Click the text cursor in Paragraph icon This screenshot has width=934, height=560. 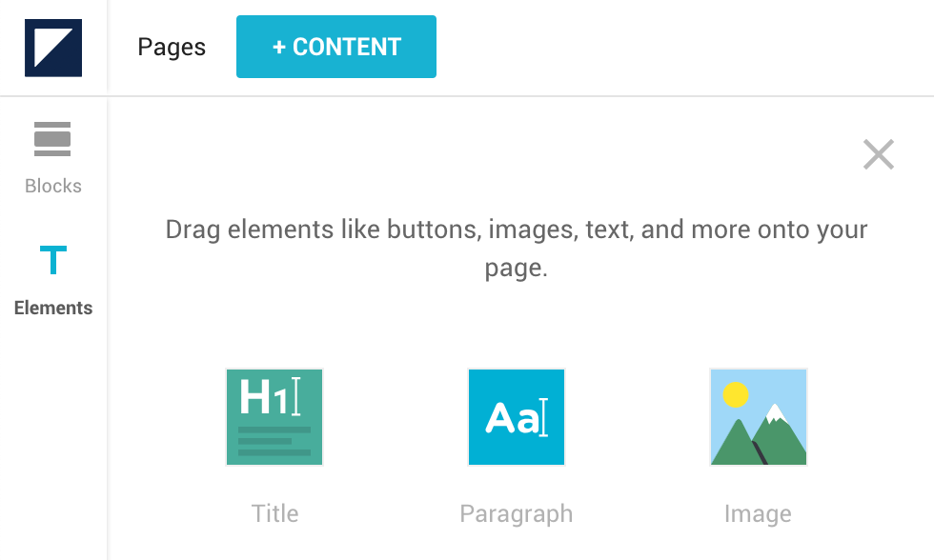[x=543, y=418]
